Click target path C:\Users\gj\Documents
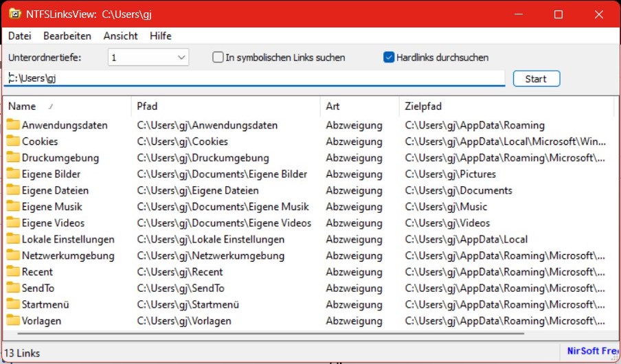 pyautogui.click(x=459, y=190)
